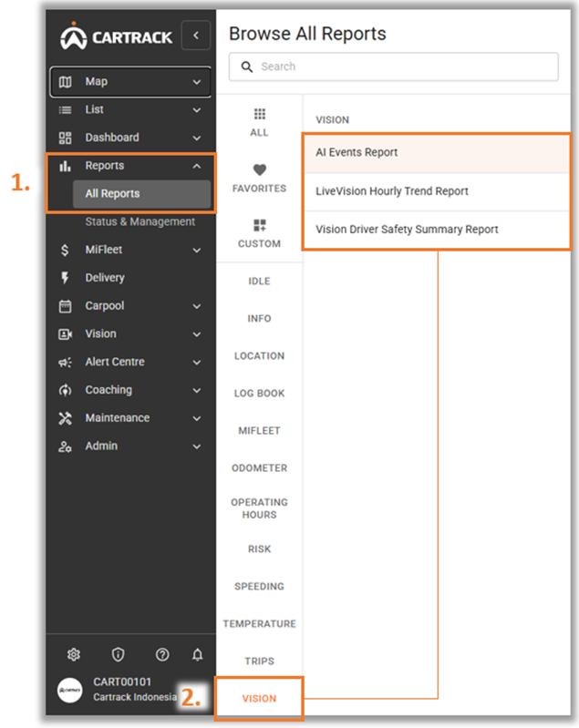Screen dimensions: 579x728
Task: Select the MIFLEET report category
Action: click(259, 431)
